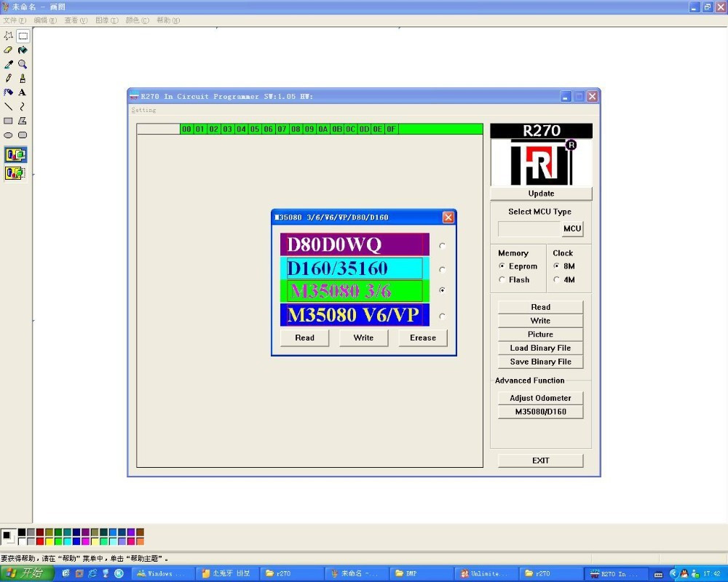Image resolution: width=728 pixels, height=582 pixels.
Task: Click Load Binary File button
Action: 540,348
